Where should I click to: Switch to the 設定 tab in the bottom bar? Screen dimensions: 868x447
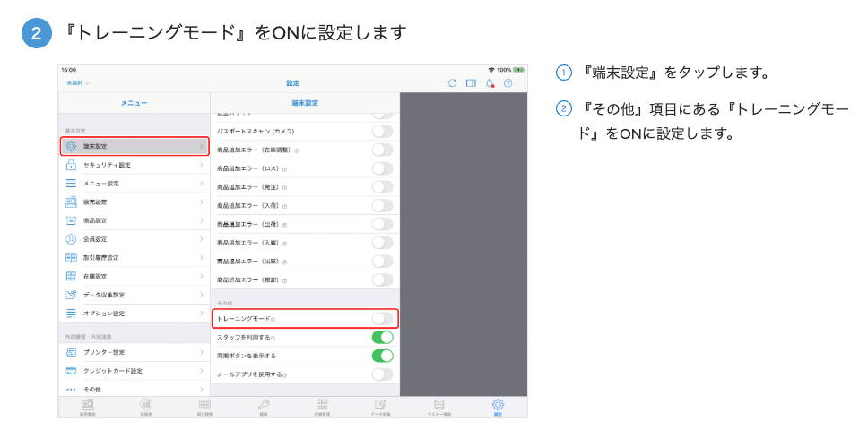498,407
